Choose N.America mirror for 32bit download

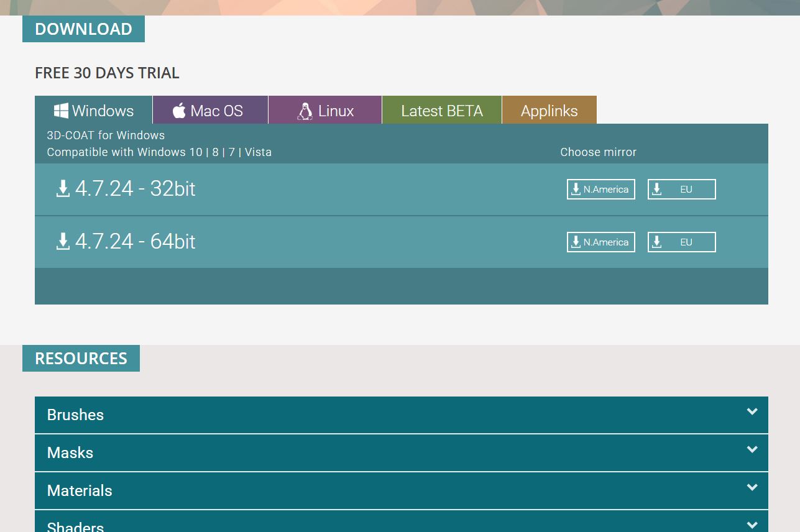(x=601, y=190)
